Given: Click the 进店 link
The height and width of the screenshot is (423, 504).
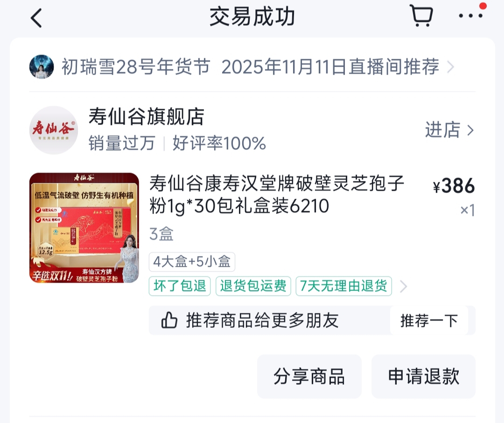Looking at the screenshot, I should (x=442, y=130).
